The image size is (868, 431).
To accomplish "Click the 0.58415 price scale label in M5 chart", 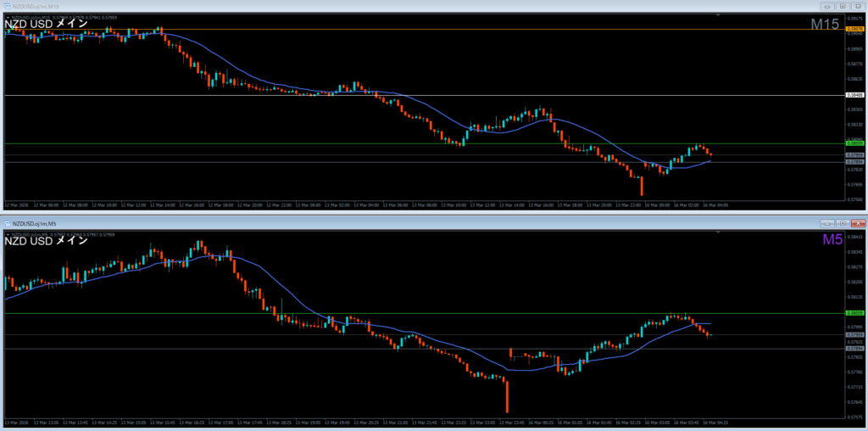I will pyautogui.click(x=855, y=237).
